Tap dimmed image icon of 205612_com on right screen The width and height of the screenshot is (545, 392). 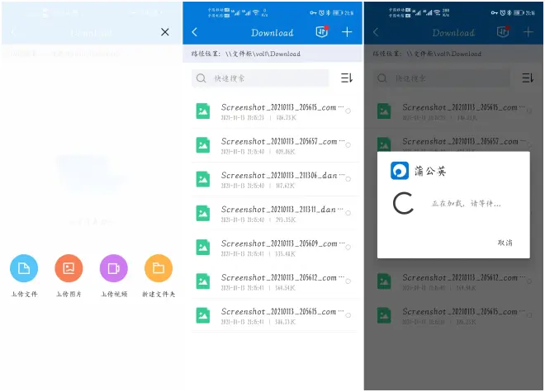pyautogui.click(x=385, y=281)
